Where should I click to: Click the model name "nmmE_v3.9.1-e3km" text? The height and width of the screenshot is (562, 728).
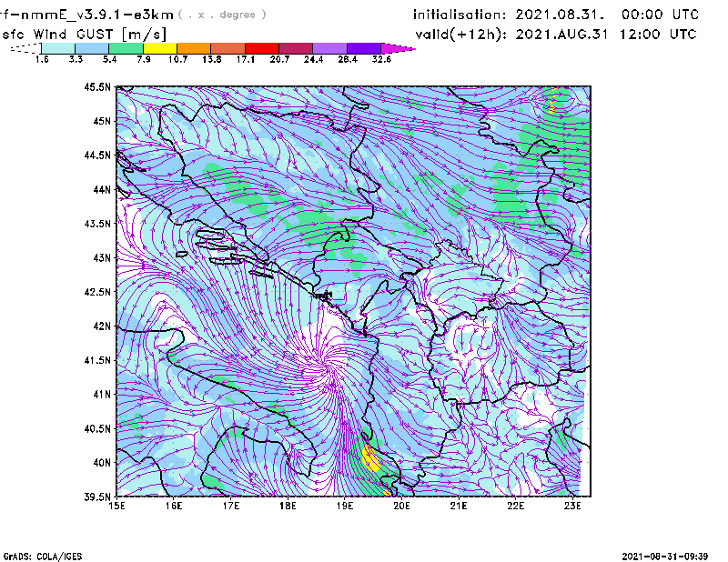97,15
